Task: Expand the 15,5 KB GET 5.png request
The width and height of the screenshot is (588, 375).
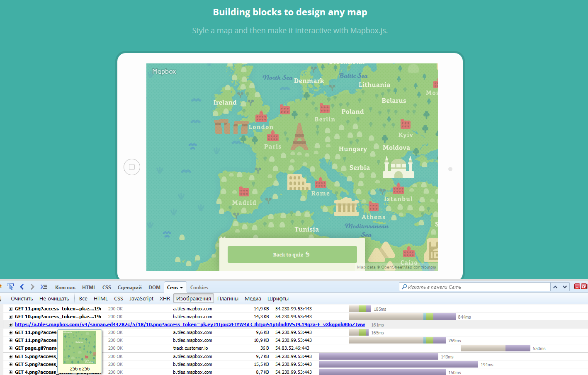Action: pyautogui.click(x=11, y=364)
